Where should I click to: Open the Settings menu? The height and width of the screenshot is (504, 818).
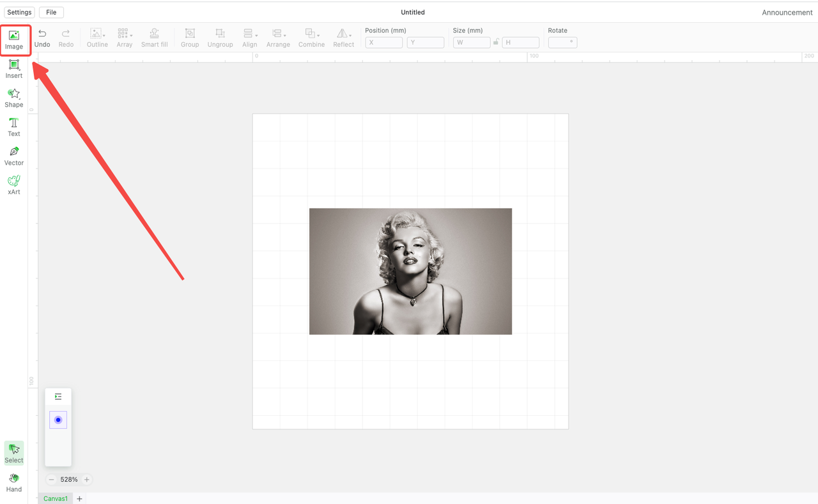pos(19,12)
